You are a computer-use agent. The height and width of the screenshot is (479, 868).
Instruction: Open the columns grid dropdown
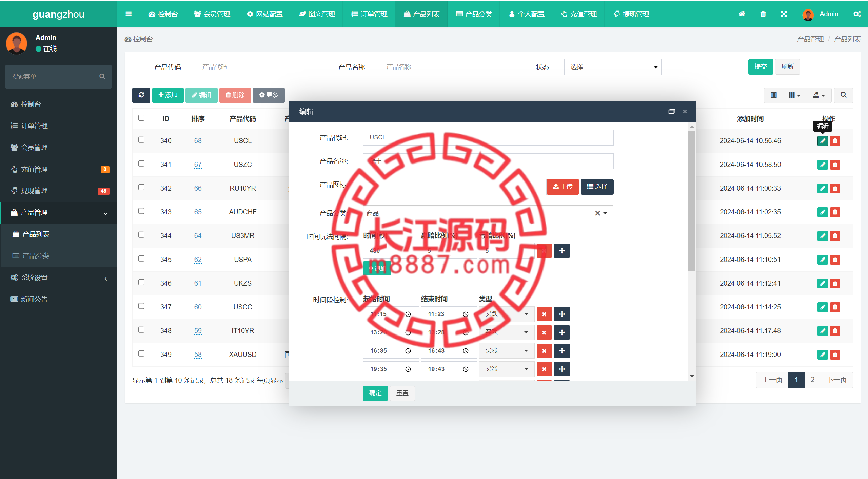(794, 95)
